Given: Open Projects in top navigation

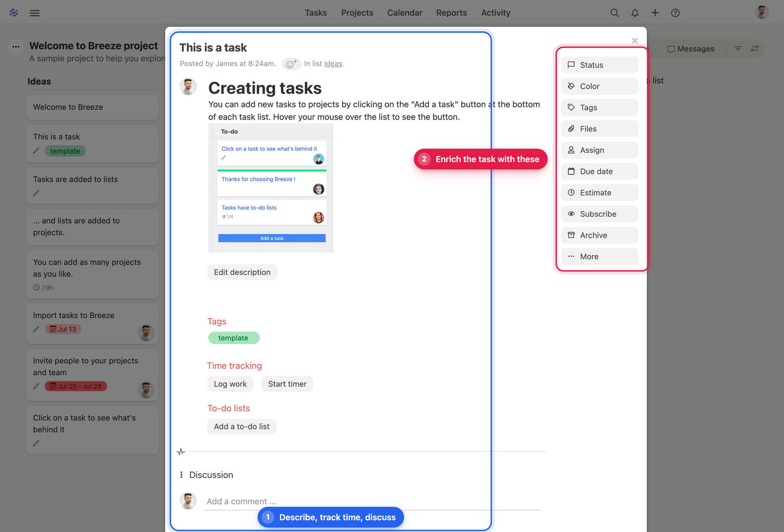Looking at the screenshot, I should point(357,13).
